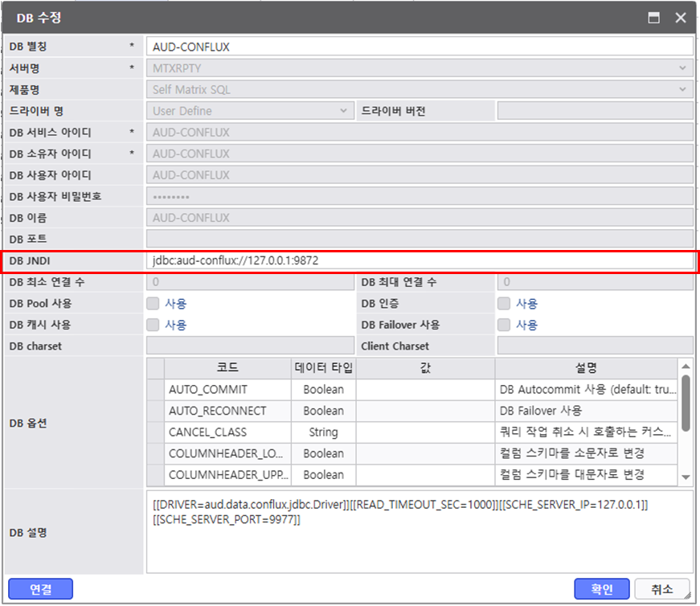Check the DB 캐시 사용 option
Image resolution: width=700 pixels, height=606 pixels.
coord(153,325)
